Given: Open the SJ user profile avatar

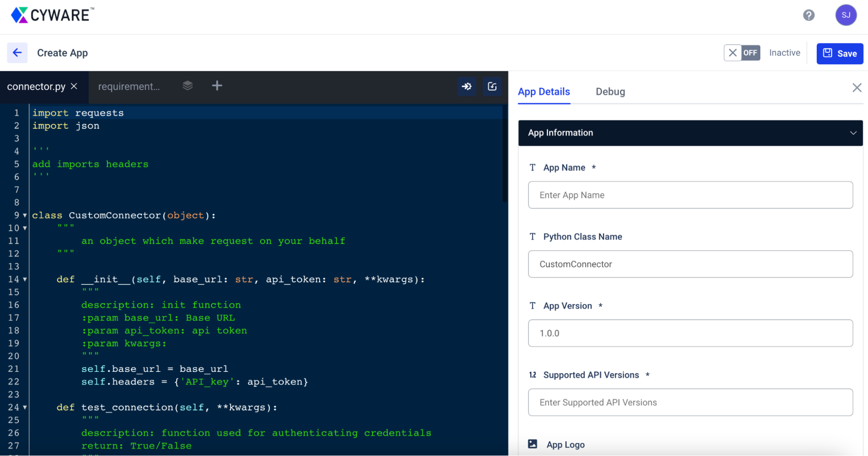Looking at the screenshot, I should (845, 15).
